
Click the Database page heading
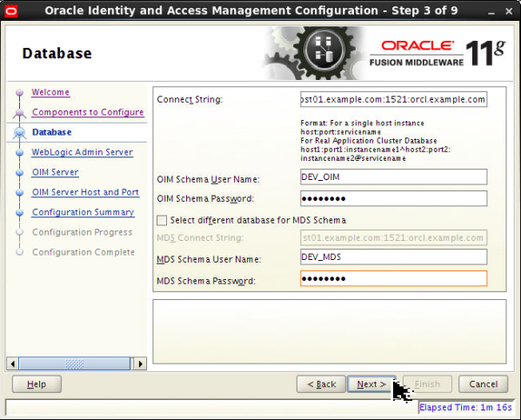tap(57, 54)
